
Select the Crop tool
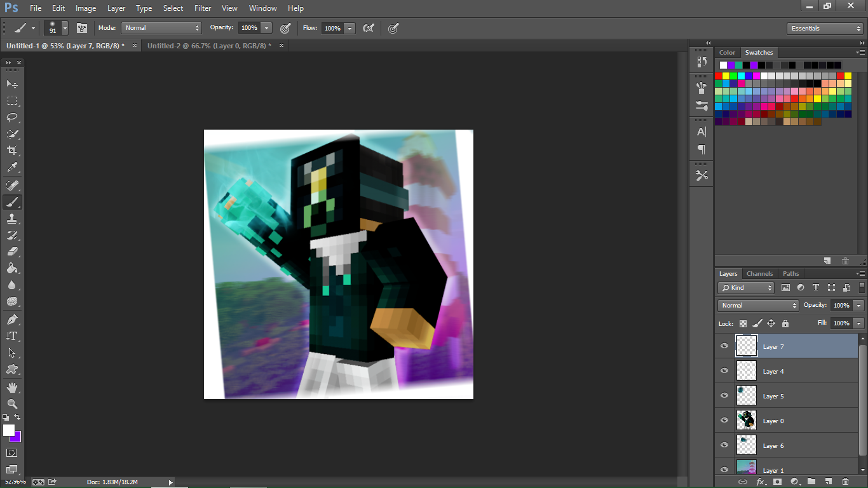(x=12, y=151)
